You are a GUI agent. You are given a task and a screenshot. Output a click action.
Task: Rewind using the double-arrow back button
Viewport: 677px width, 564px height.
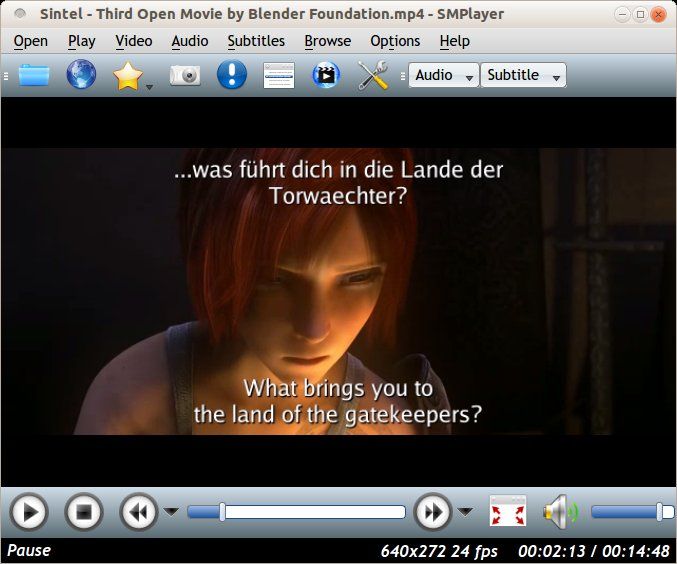139,513
